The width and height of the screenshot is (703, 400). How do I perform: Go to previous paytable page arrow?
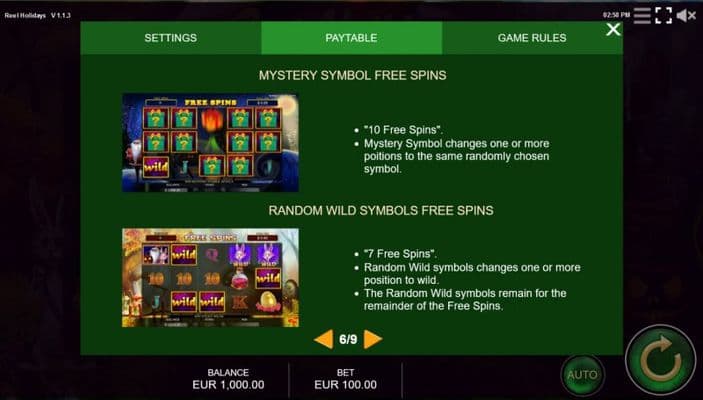[324, 339]
